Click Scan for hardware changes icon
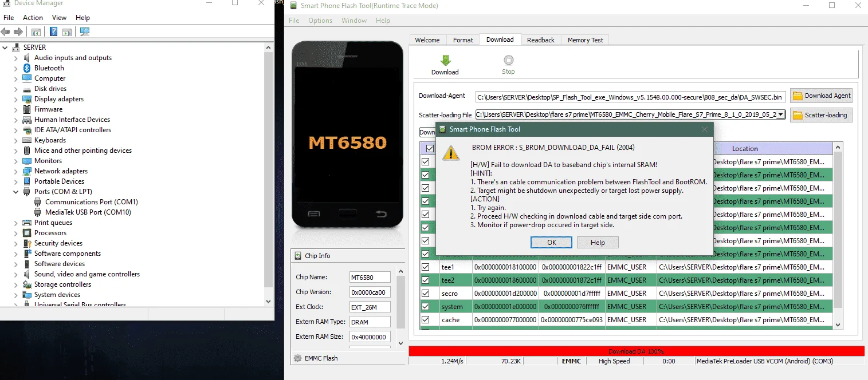The width and height of the screenshot is (868, 380). [85, 32]
